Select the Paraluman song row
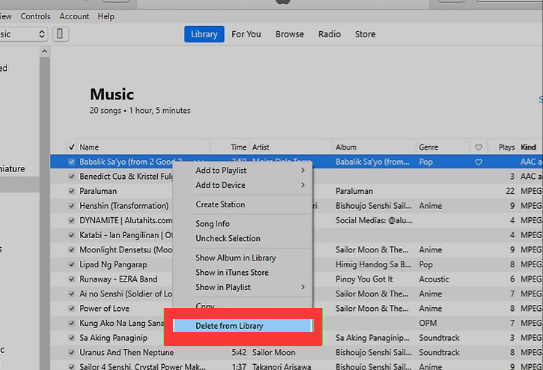543x370 pixels. 98,191
